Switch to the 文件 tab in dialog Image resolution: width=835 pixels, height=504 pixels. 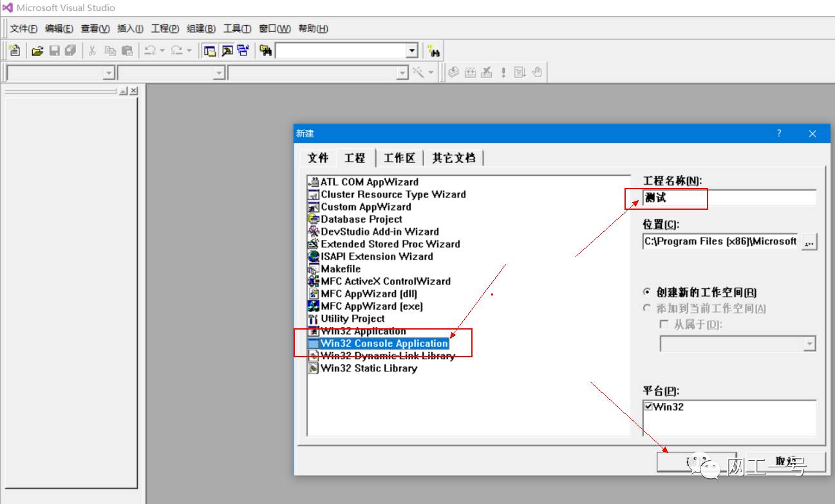click(318, 158)
